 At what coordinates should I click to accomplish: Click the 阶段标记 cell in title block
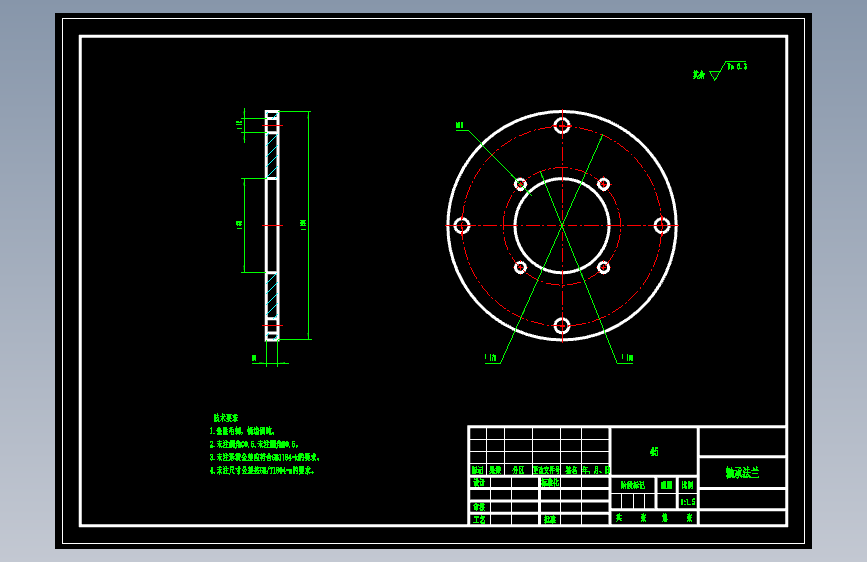pyautogui.click(x=633, y=485)
